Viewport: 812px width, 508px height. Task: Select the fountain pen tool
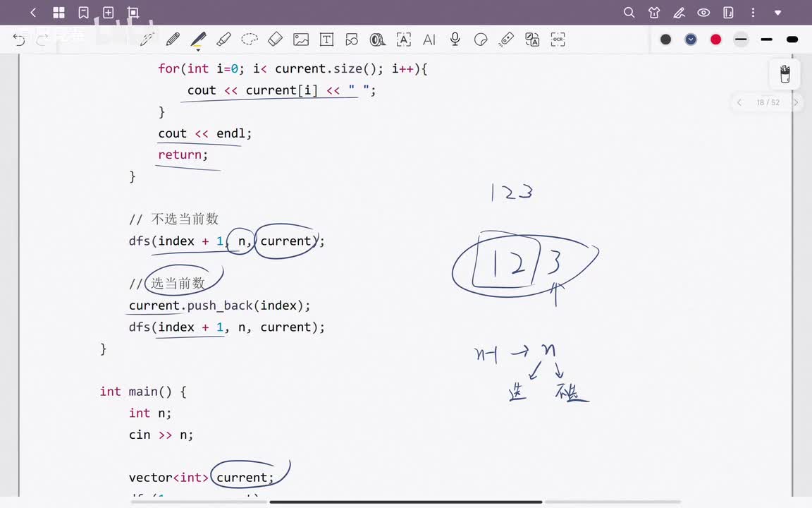[x=147, y=40]
